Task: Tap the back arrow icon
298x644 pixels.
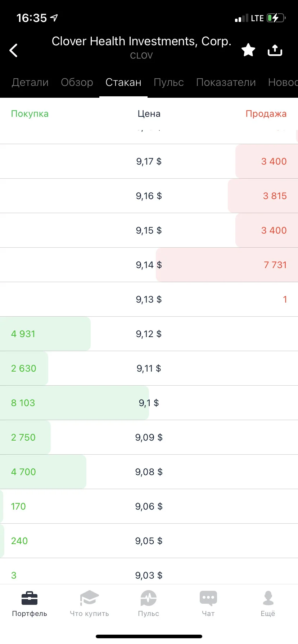Action: coord(14,51)
